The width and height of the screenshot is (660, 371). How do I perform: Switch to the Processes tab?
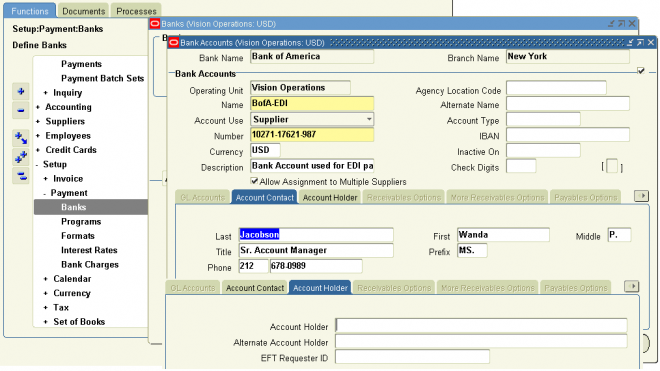click(136, 11)
